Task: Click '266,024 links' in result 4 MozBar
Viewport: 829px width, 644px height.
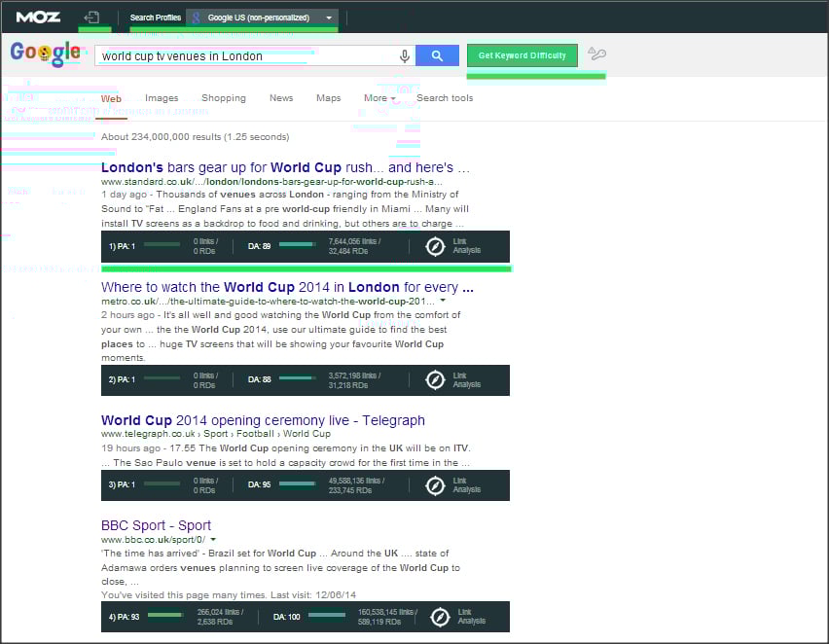Action: coord(221,612)
